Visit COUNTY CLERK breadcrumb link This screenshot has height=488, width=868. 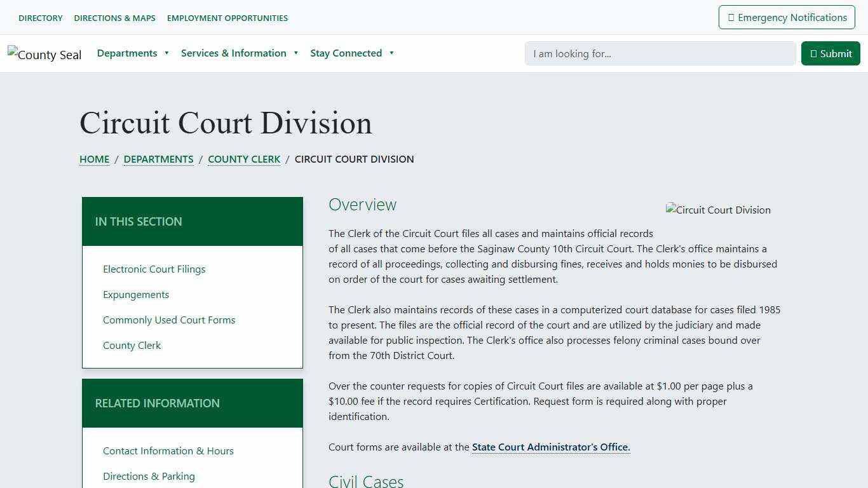[x=244, y=159]
